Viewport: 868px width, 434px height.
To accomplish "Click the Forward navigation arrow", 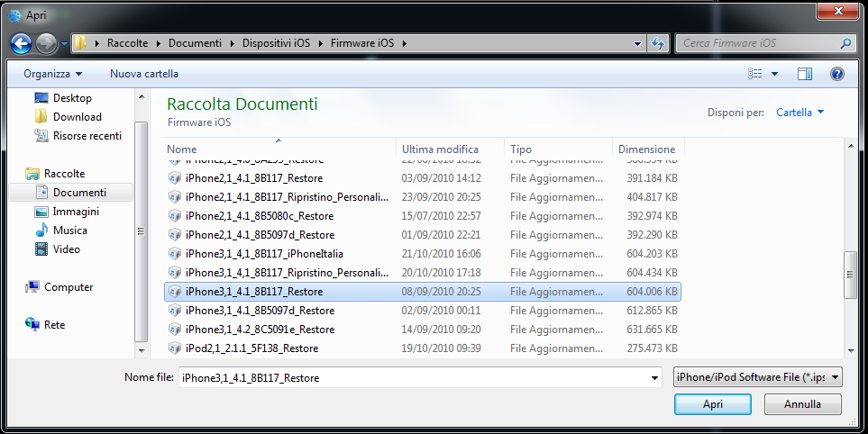I will (47, 43).
